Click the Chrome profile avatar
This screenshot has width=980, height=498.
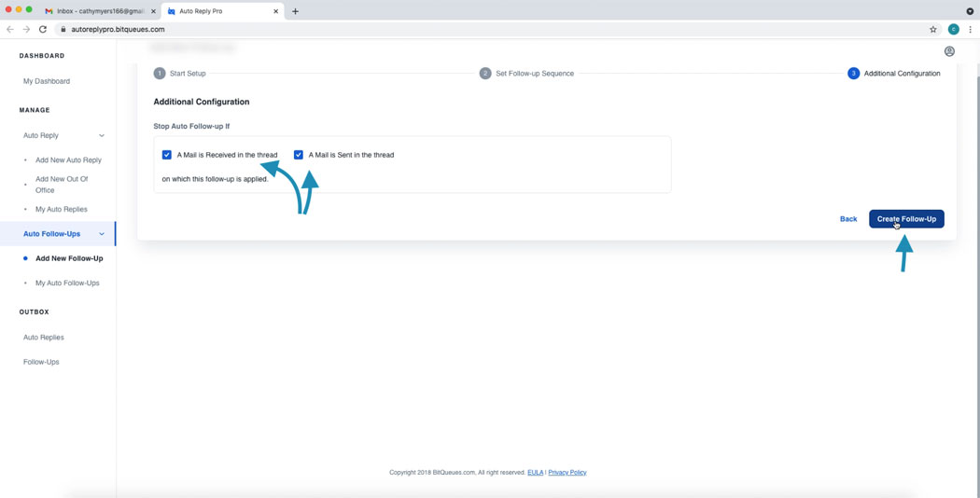click(x=953, y=29)
